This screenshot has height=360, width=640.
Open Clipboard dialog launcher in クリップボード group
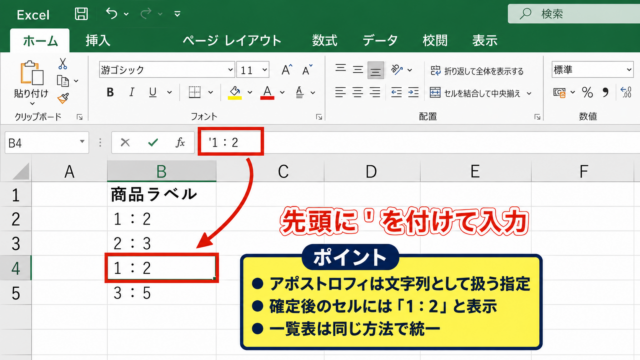(x=80, y=117)
